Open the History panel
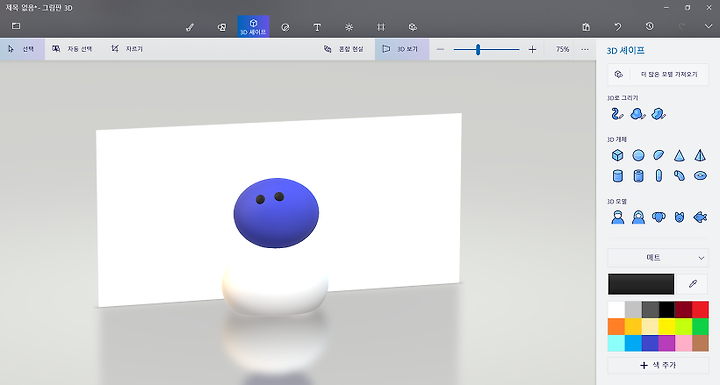The height and width of the screenshot is (385, 720). click(x=649, y=27)
